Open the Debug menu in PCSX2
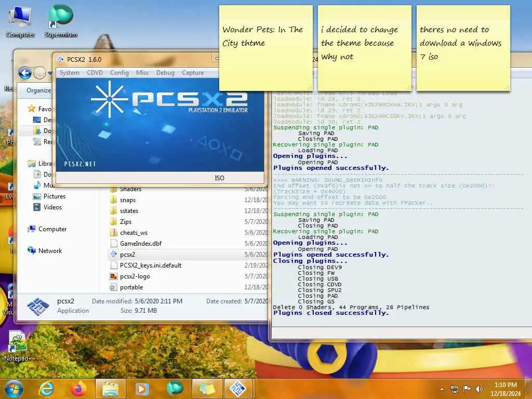Viewport: 532px width, 399px height. (x=165, y=73)
